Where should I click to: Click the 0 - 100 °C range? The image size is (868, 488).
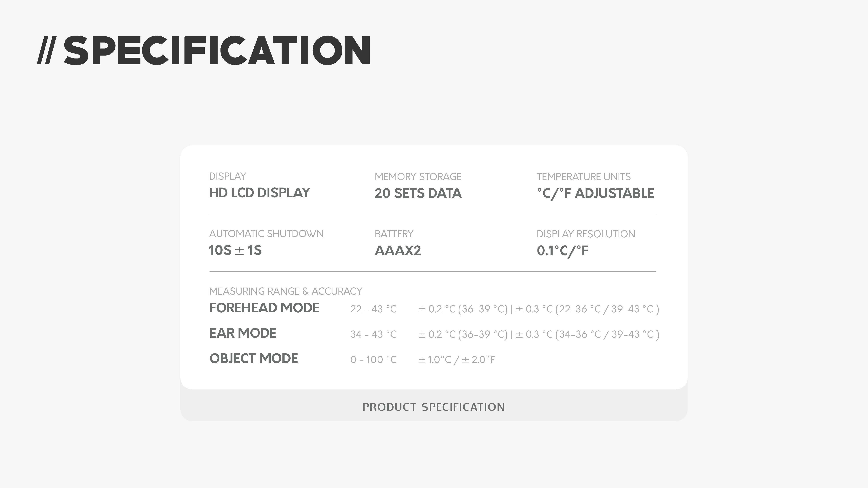pos(373,360)
